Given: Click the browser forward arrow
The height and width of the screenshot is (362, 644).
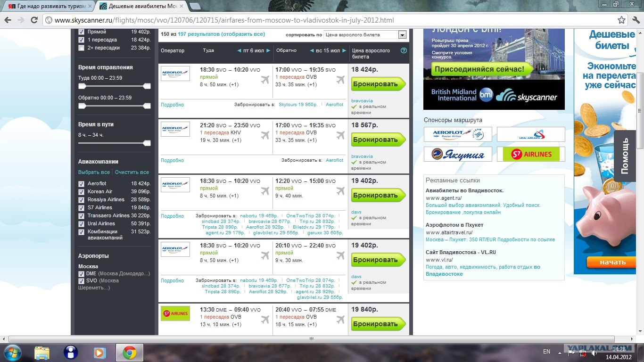Looking at the screenshot, I should tap(21, 20).
